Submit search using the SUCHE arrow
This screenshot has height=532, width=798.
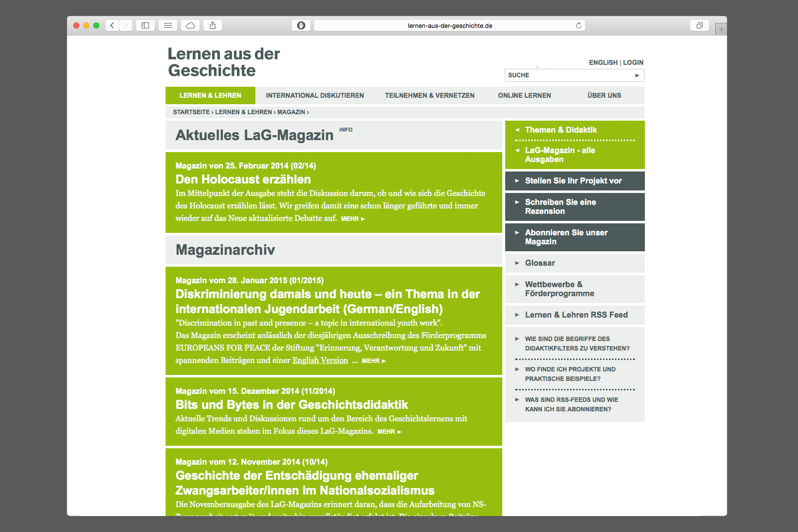(x=637, y=75)
